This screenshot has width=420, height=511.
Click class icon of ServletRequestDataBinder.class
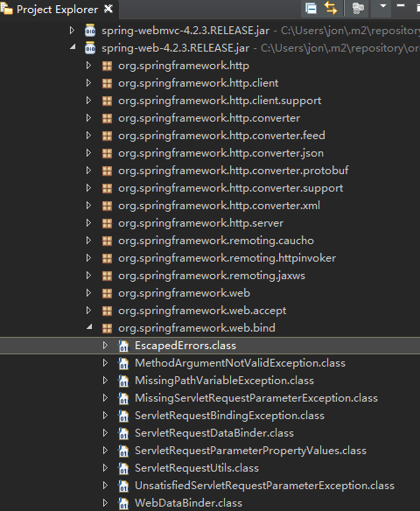123,433
